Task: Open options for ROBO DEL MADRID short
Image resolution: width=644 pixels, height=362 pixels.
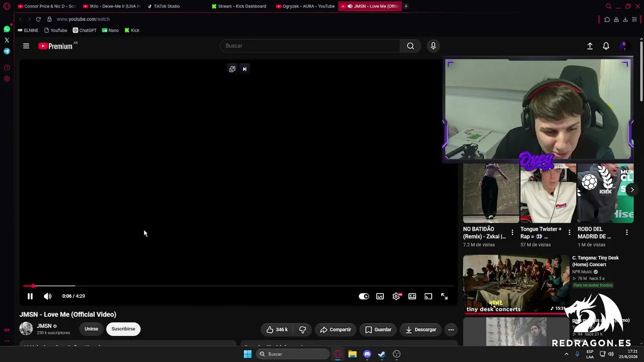Action: coord(627,232)
